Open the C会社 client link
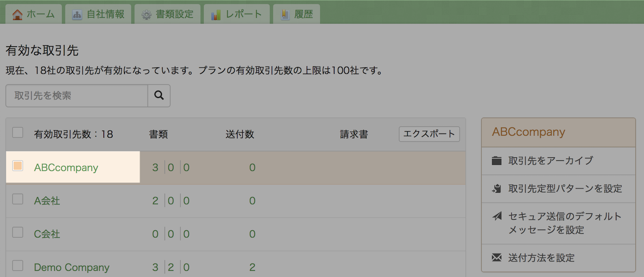The height and width of the screenshot is (277, 644). pos(47,234)
